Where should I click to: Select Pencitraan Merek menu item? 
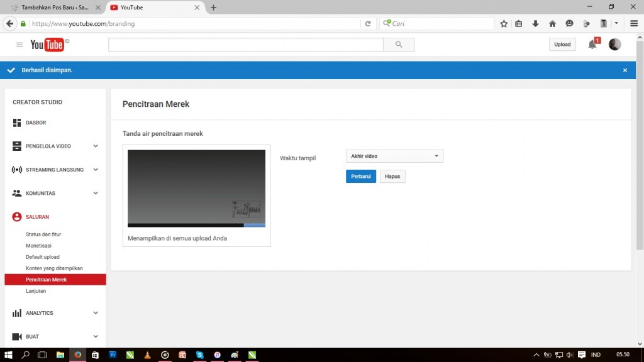tap(55, 280)
